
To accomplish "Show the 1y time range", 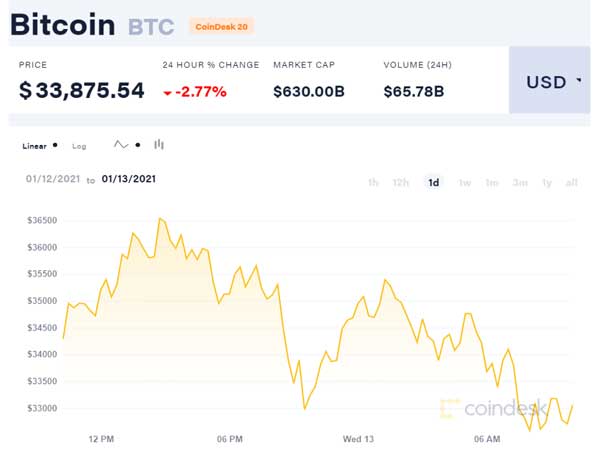I will 547,183.
